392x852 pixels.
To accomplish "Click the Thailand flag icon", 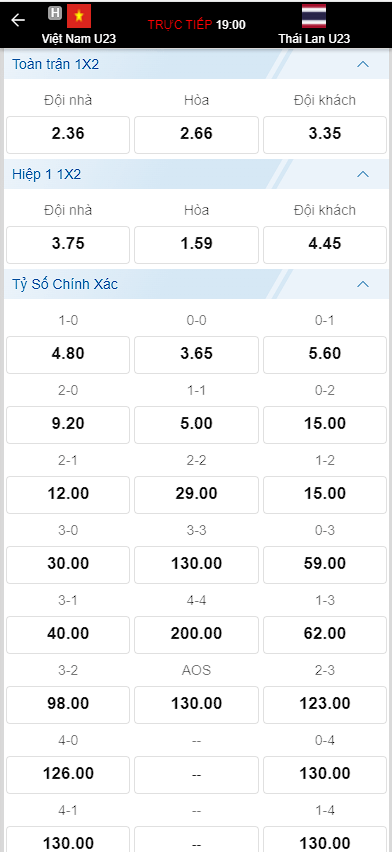I will [x=314, y=16].
